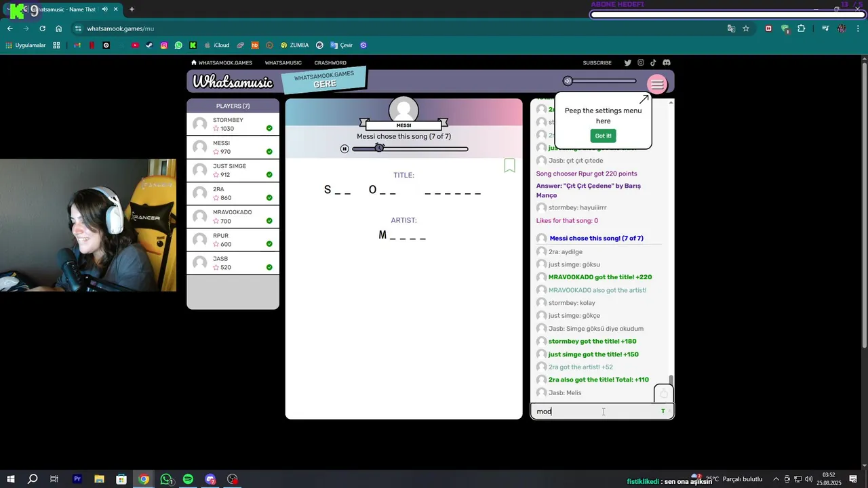The width and height of the screenshot is (868, 488).
Task: Open Premiere Pro from the taskbar
Action: [x=77, y=479]
